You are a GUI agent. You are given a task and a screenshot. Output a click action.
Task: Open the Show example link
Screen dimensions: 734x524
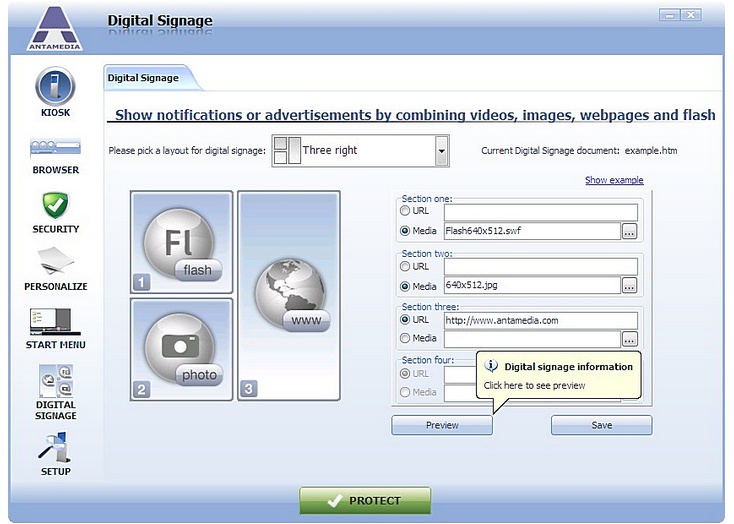(614, 180)
